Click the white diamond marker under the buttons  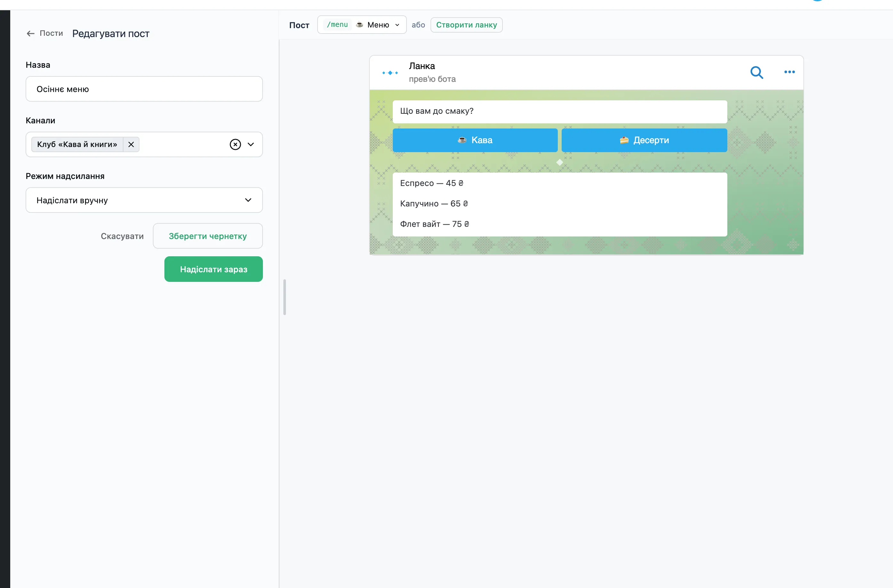pos(559,162)
